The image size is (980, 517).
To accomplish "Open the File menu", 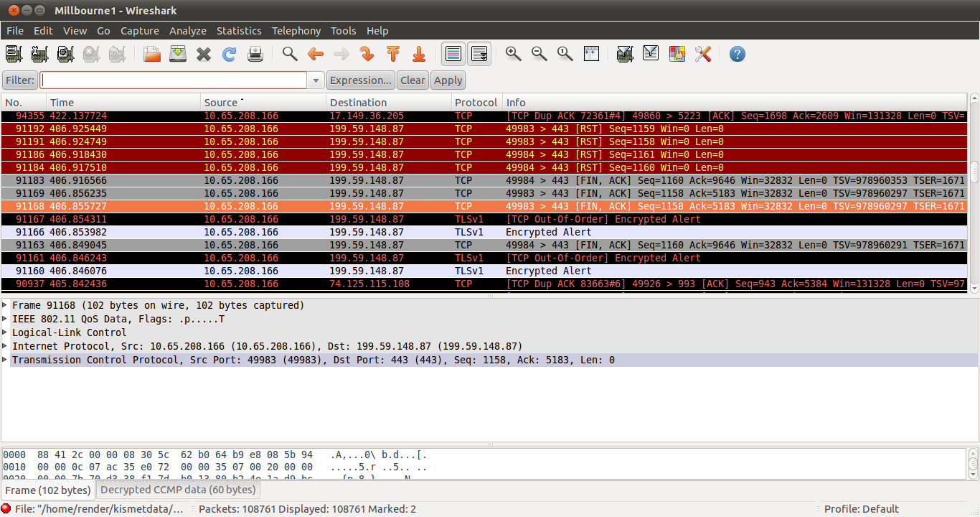I will point(15,31).
